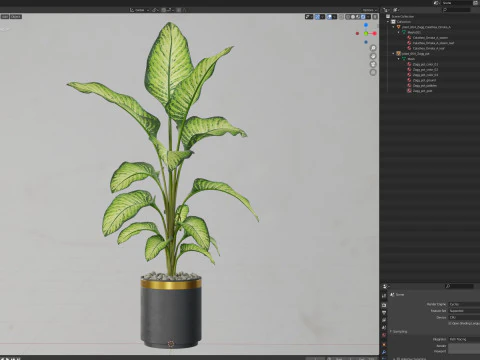Click the dark blue negative Z gizmo ball
Image resolution: width=480 pixels, height=360 pixels.
pyautogui.click(x=366, y=42)
